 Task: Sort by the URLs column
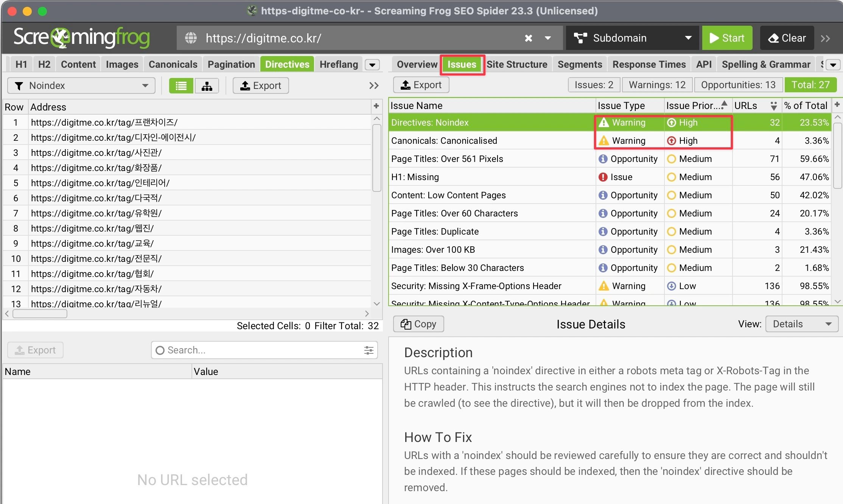757,106
